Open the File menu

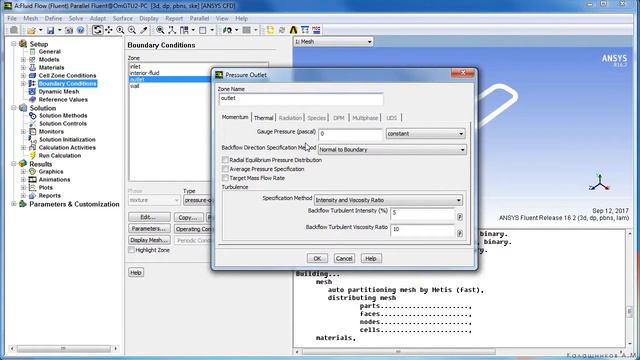pos(12,18)
